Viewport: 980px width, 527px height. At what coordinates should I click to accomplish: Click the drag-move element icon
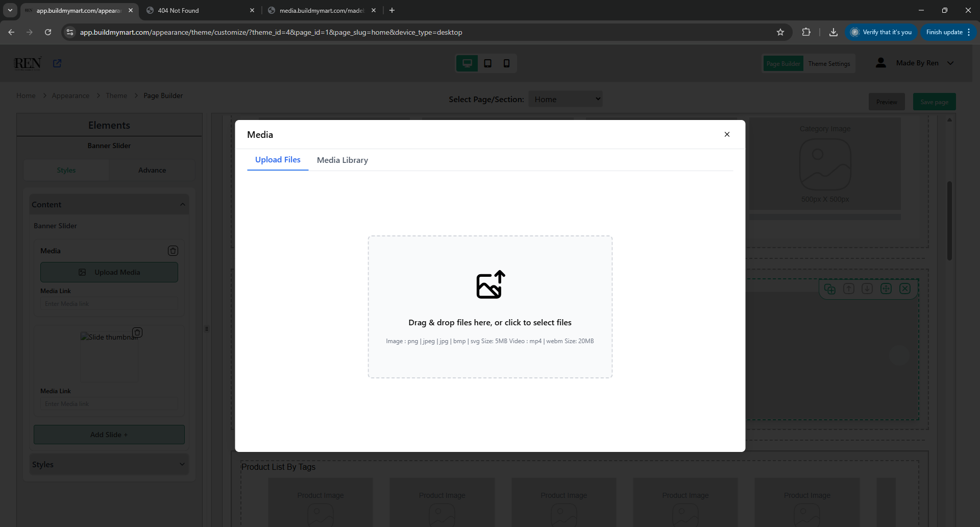tap(886, 289)
